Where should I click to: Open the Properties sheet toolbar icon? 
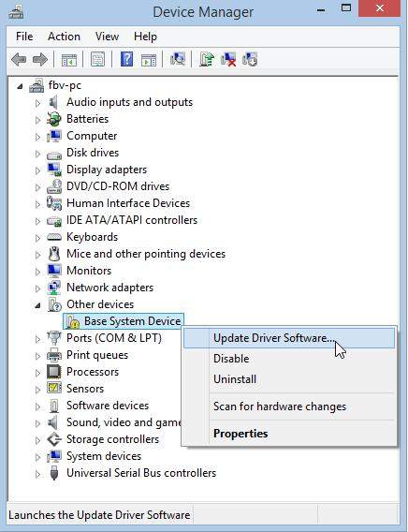coord(97,60)
